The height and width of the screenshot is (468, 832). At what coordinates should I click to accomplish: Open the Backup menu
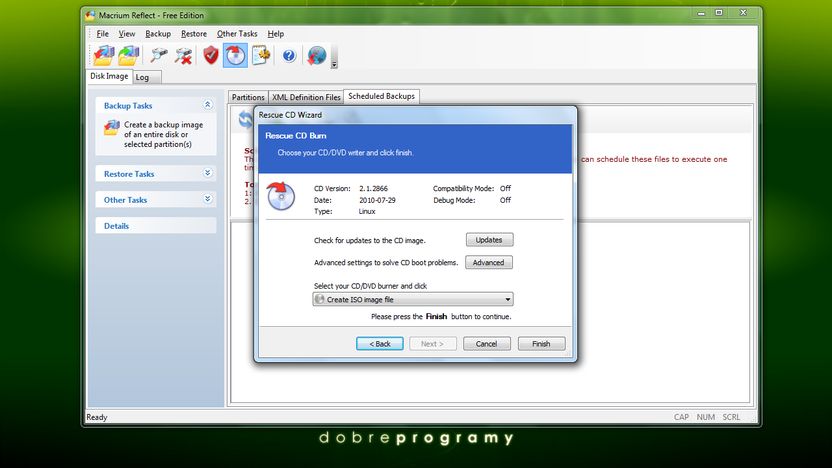(158, 33)
